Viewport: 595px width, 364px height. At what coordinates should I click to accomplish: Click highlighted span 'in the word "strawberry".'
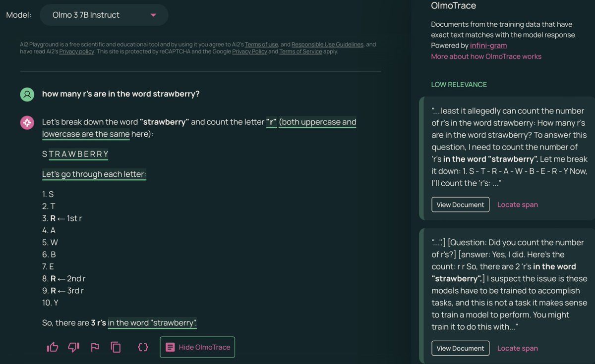153,323
